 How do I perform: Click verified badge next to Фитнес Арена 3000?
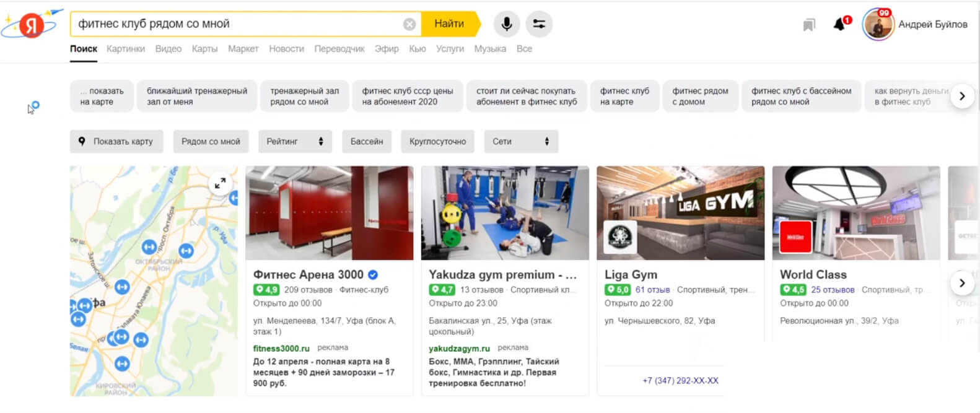(x=373, y=275)
